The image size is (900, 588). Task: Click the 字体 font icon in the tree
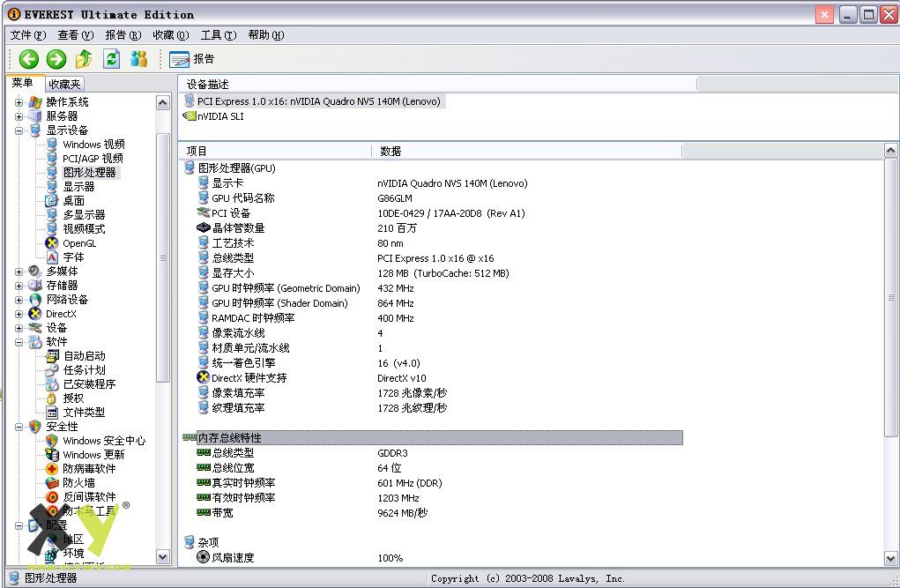pos(52,257)
